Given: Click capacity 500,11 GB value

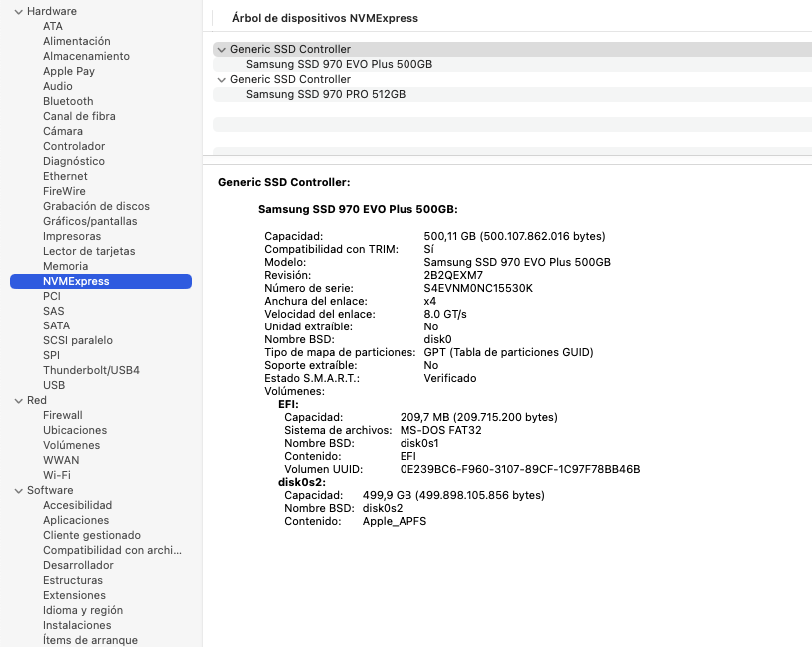Looking at the screenshot, I should point(514,236).
